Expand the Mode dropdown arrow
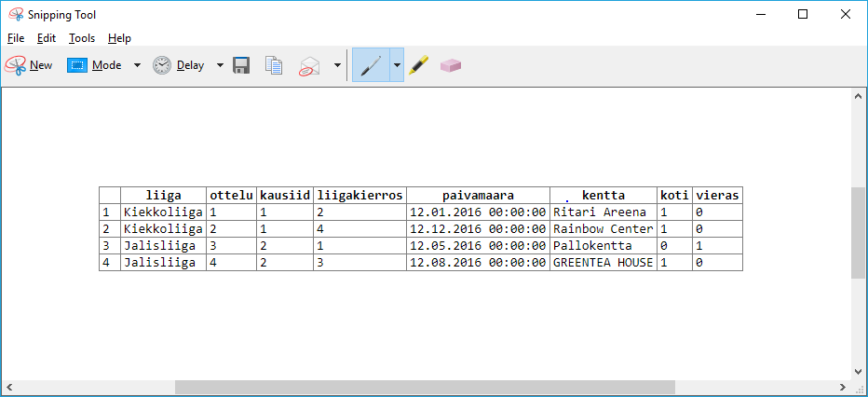Screen dimensions: 868x397 coord(137,65)
